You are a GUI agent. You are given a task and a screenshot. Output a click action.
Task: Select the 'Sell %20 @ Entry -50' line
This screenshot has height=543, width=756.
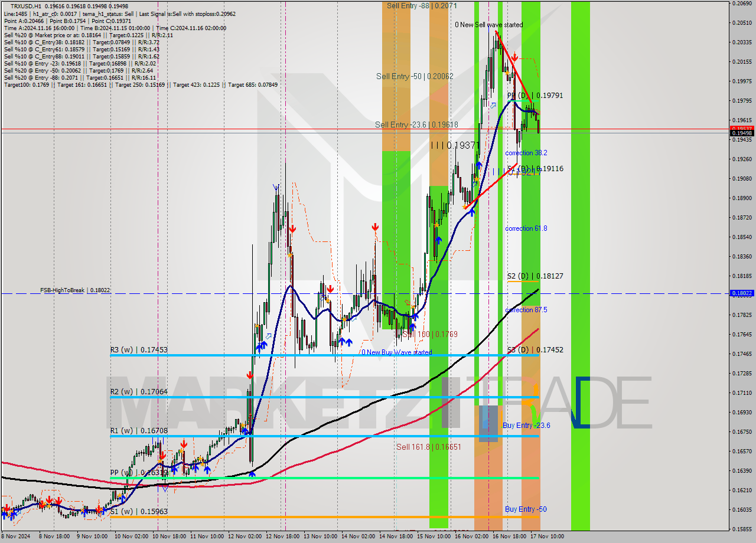click(80, 70)
